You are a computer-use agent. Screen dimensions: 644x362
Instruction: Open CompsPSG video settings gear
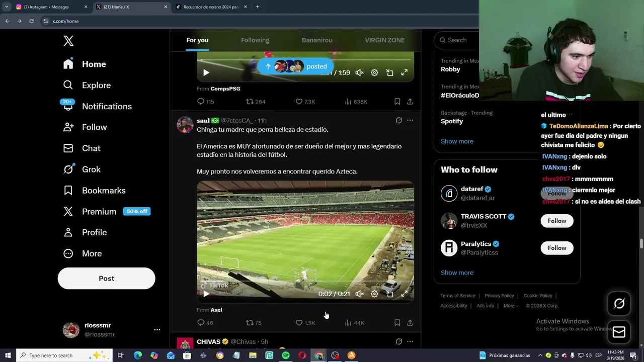[x=374, y=73]
